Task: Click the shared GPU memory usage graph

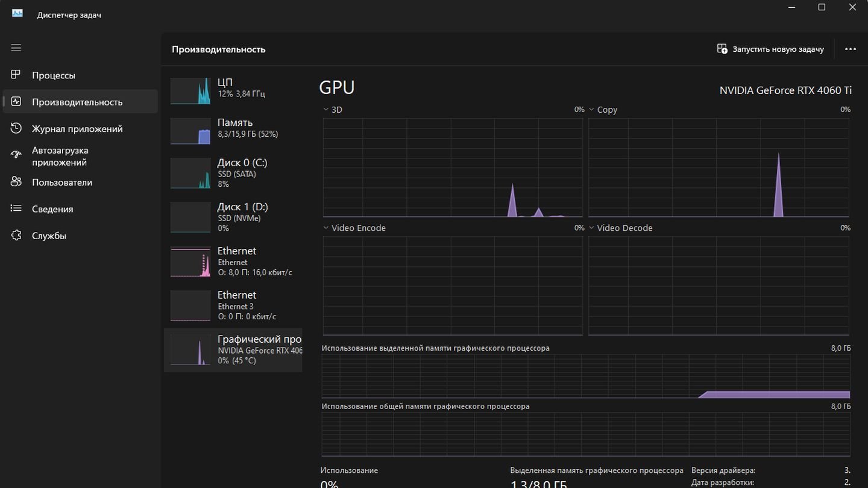Action: pos(586,434)
